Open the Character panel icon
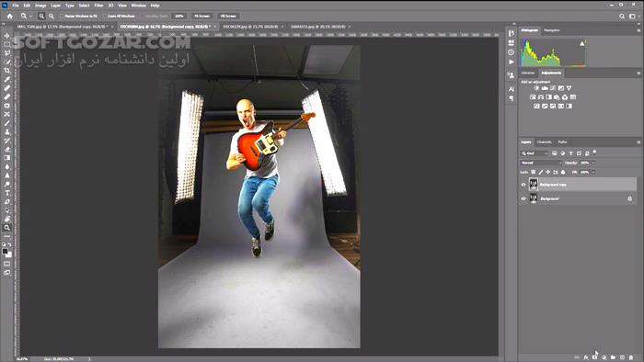 pyautogui.click(x=511, y=89)
